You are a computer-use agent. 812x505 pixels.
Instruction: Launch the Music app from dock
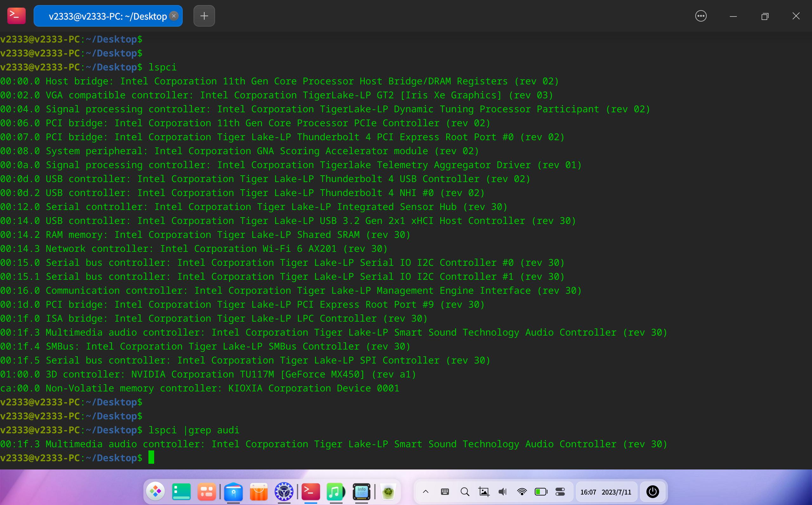point(335,491)
